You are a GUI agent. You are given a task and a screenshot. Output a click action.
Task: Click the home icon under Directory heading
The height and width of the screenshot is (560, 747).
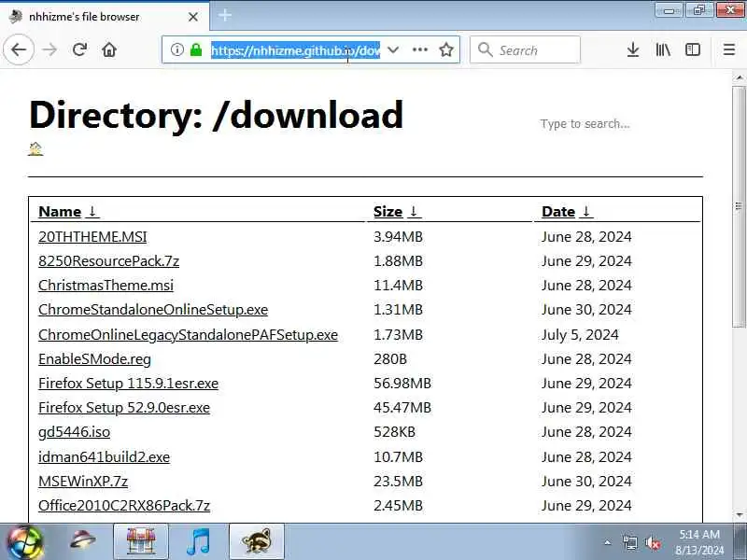pos(35,148)
